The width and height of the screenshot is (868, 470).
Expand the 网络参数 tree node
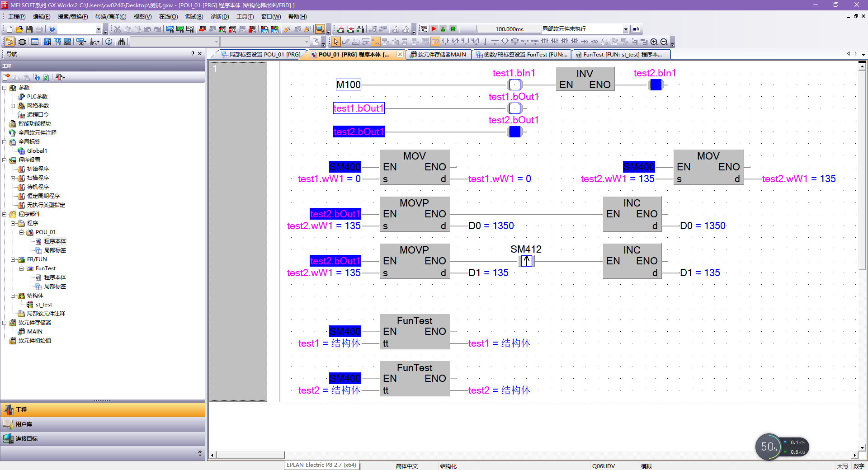click(13, 106)
